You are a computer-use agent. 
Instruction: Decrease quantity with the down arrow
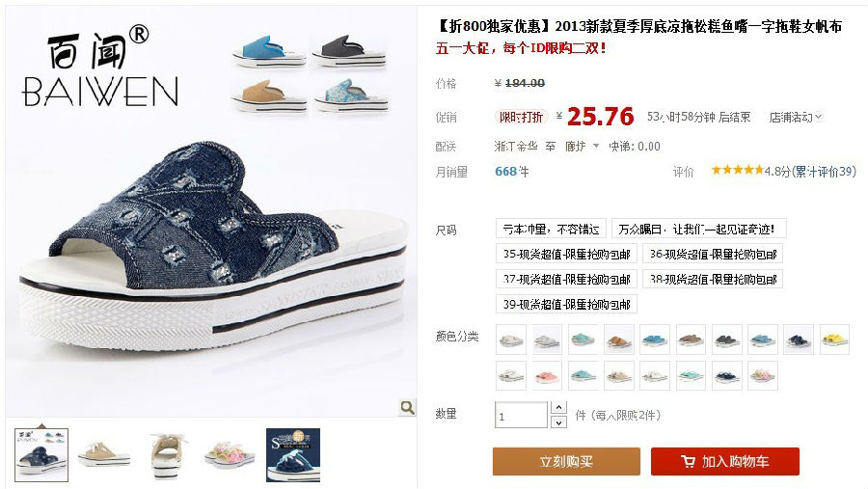coord(558,422)
